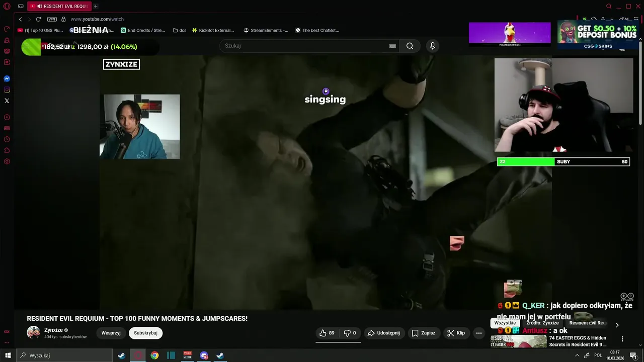Select the Wszystkie filter chip
644x362 pixels.
[x=505, y=323]
